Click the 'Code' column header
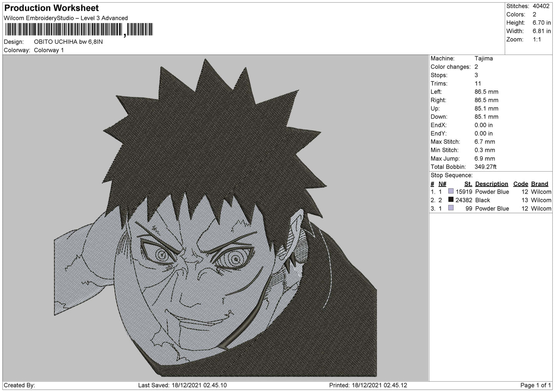The image size is (555, 392). tap(520, 184)
